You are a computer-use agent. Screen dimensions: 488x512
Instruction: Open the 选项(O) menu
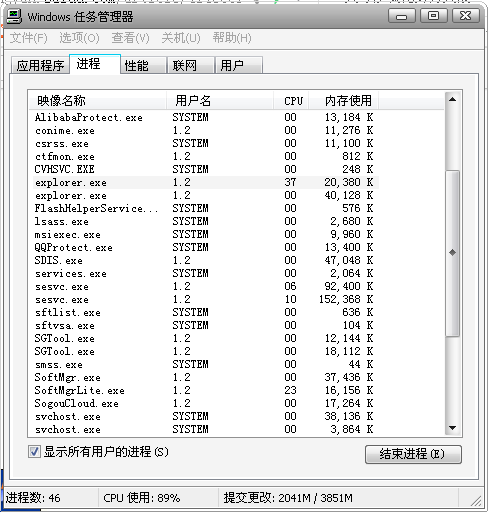click(79, 38)
